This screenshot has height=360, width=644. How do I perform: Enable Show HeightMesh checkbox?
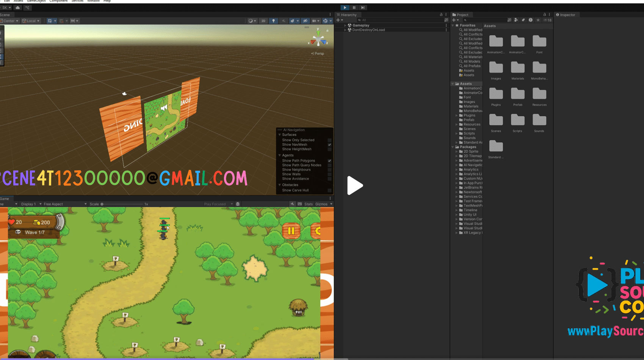(x=329, y=149)
